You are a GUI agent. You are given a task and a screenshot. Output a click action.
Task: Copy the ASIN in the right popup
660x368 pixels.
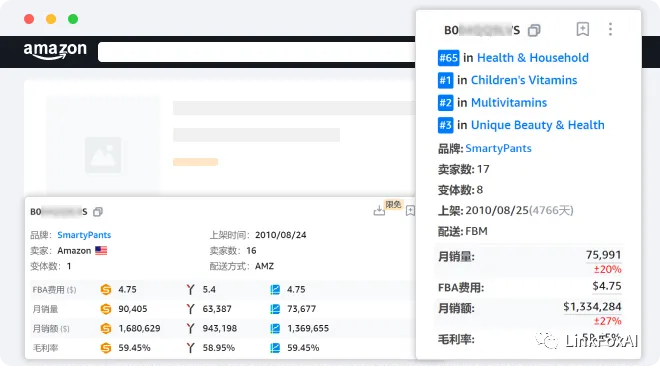coord(534,30)
